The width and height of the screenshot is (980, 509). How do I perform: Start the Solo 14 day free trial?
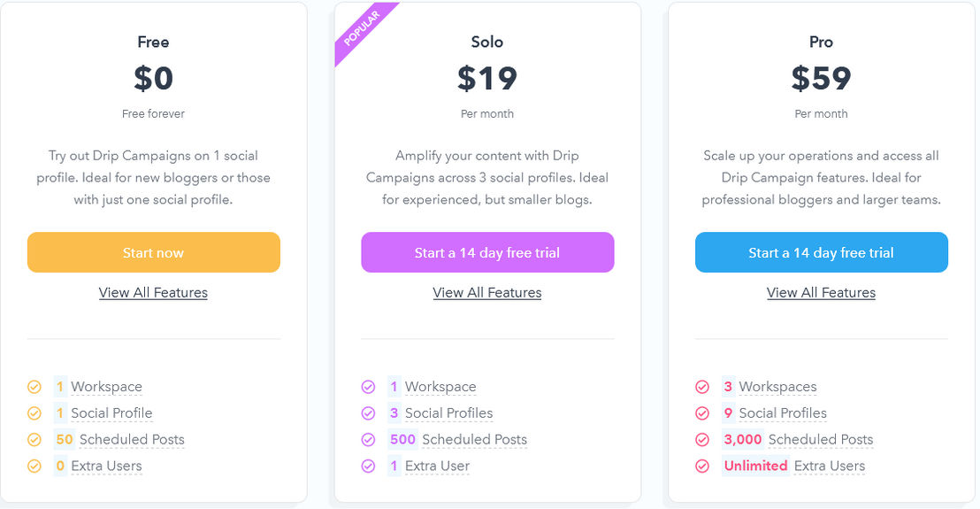(x=487, y=252)
